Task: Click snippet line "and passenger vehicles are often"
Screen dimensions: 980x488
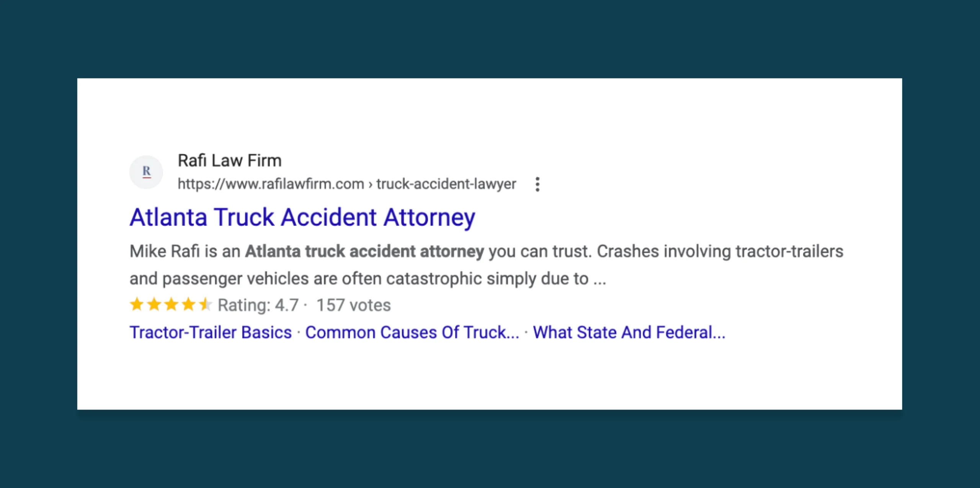Action: point(255,279)
